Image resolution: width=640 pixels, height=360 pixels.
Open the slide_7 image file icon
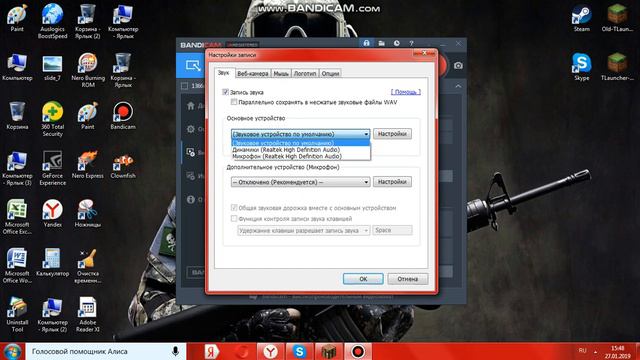[52, 68]
